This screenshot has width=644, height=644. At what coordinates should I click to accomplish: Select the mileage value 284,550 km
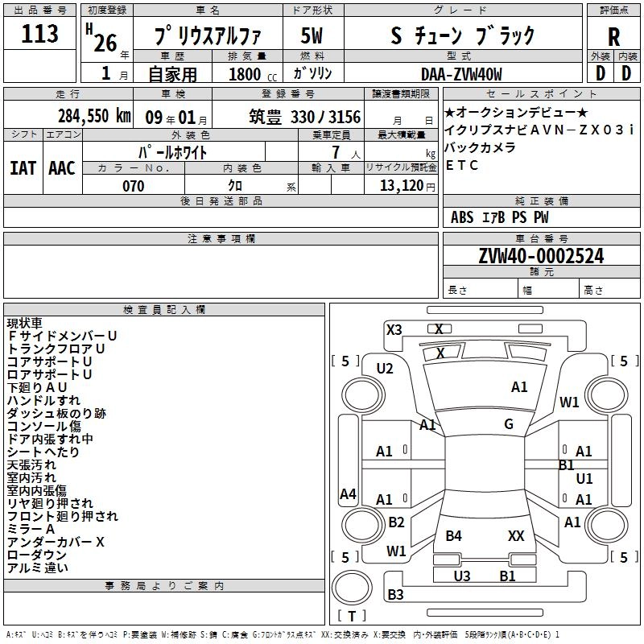coord(94,116)
